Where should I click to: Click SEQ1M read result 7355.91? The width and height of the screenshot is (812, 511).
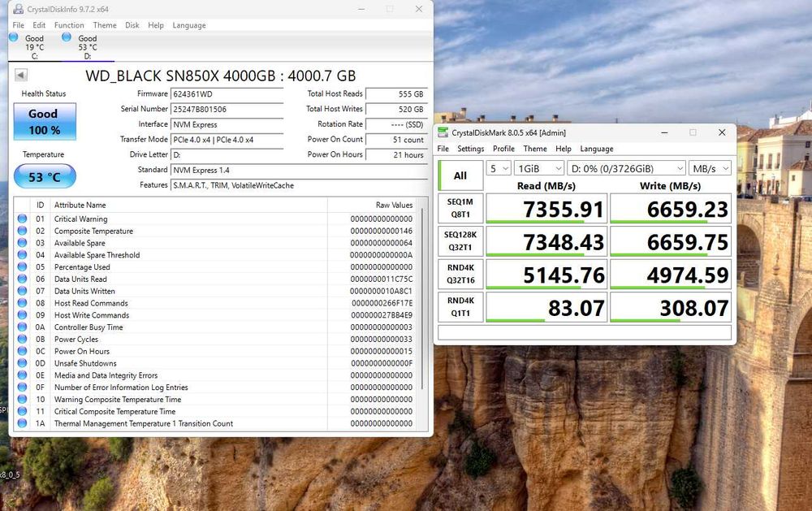pos(546,209)
